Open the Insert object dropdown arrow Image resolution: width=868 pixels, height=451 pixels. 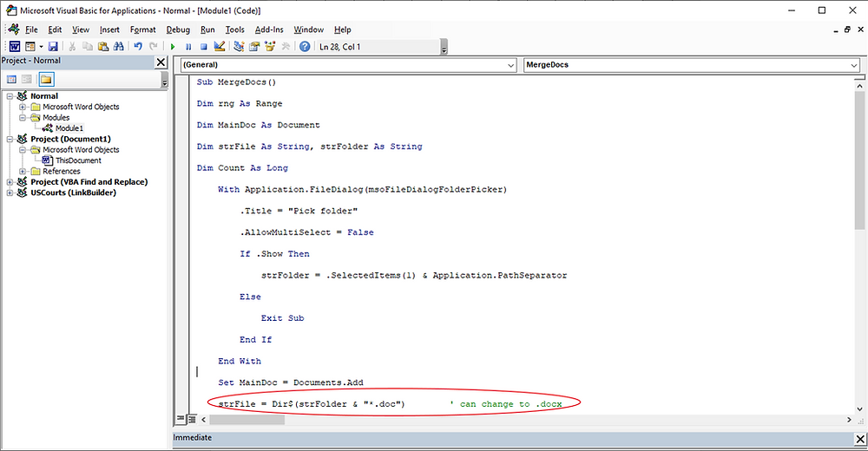[x=41, y=47]
